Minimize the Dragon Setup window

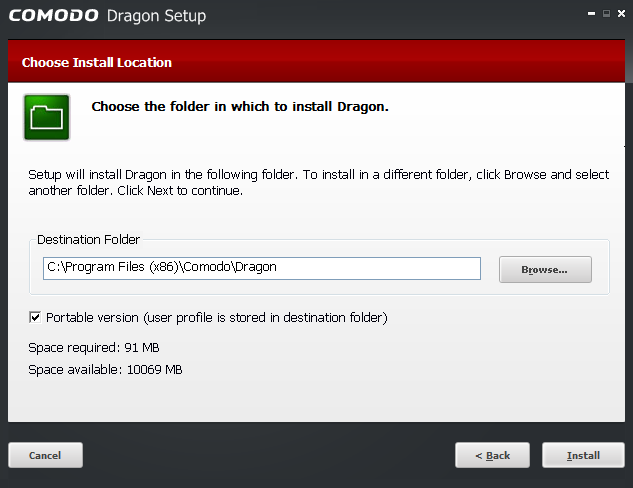tap(591, 14)
